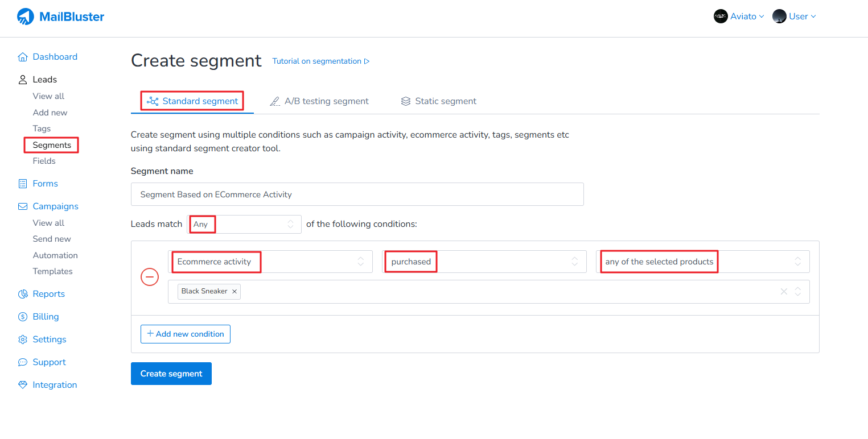Click the Support chat bubble icon
Screen dimensions: 868x439
(x=23, y=362)
